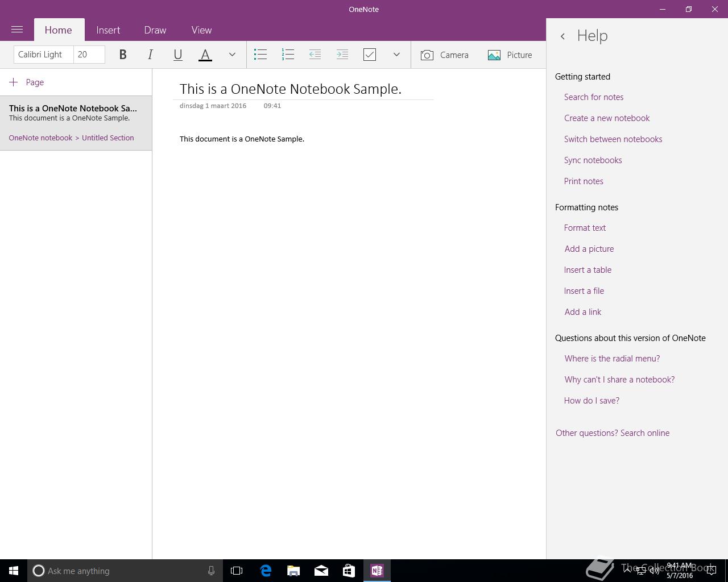This screenshot has height=582, width=728.
Task: Click the OneNote taskbar icon
Action: point(377,571)
